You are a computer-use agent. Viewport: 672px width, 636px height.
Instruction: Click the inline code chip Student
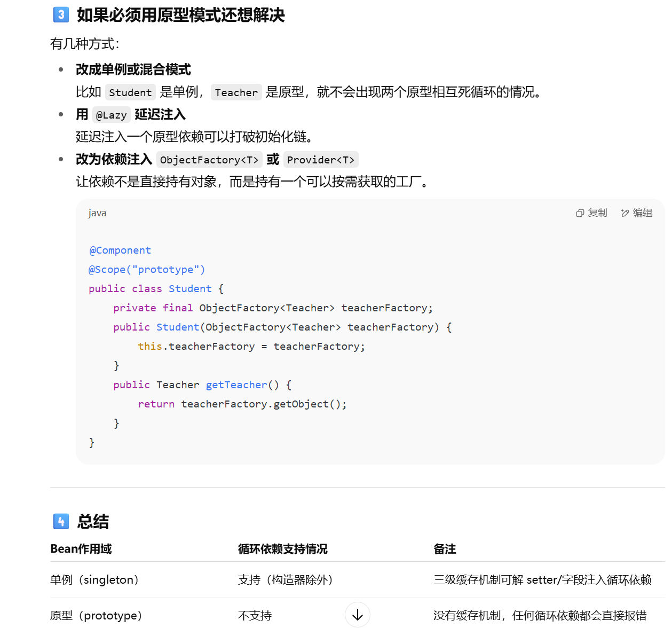coord(130,92)
